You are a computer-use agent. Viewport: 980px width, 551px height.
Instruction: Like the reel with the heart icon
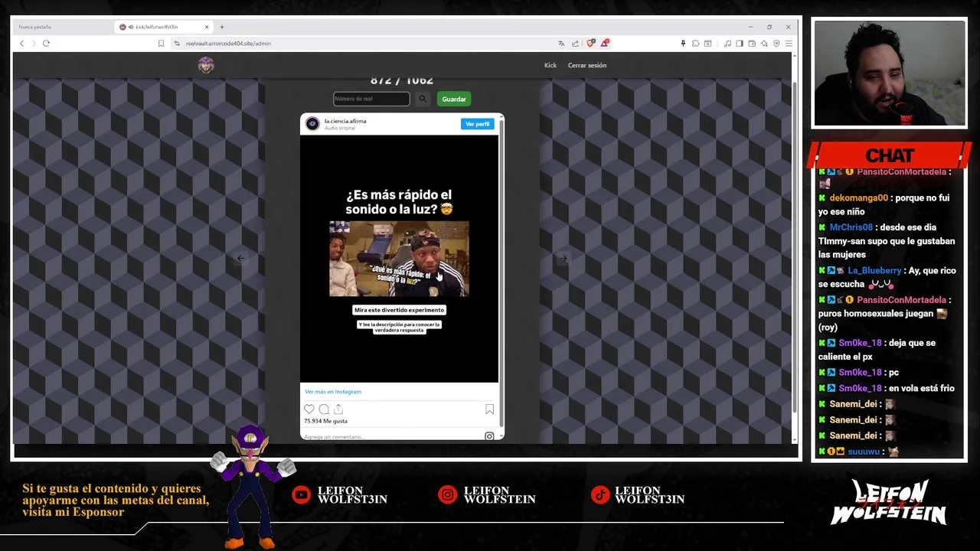[309, 409]
